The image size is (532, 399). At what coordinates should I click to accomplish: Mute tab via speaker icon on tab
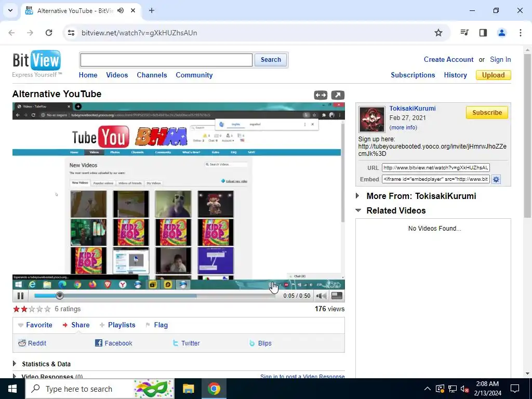(121, 10)
